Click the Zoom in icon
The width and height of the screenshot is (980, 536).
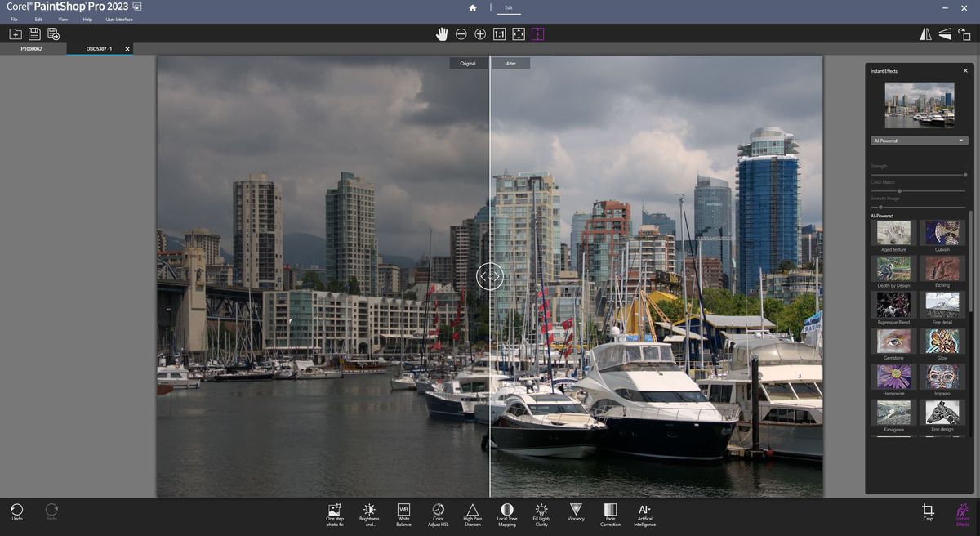pos(480,33)
